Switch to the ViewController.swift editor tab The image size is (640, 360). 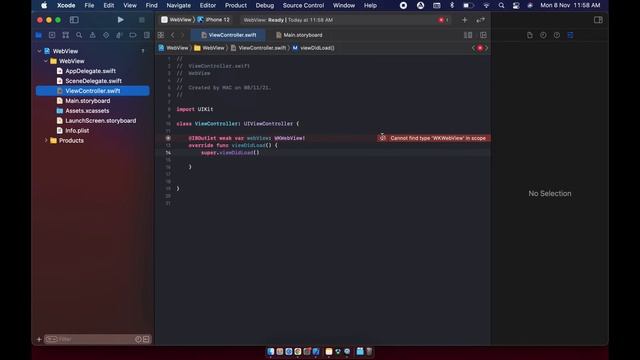pos(229,35)
